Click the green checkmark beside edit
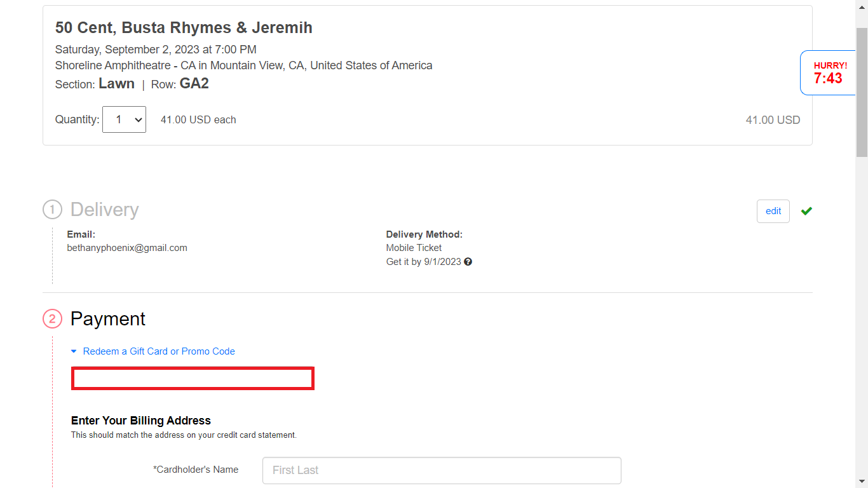The width and height of the screenshot is (868, 488). tap(806, 211)
